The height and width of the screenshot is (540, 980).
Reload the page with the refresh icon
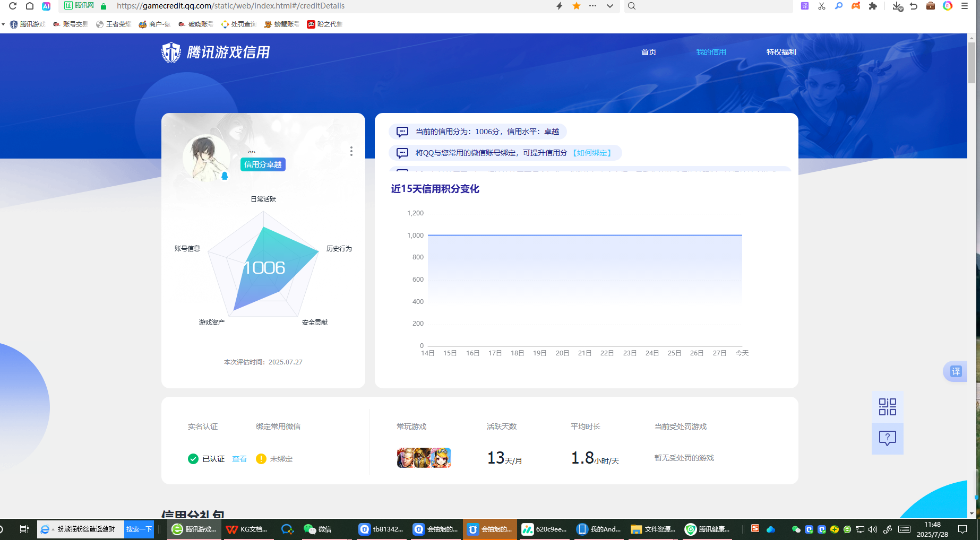[13, 6]
